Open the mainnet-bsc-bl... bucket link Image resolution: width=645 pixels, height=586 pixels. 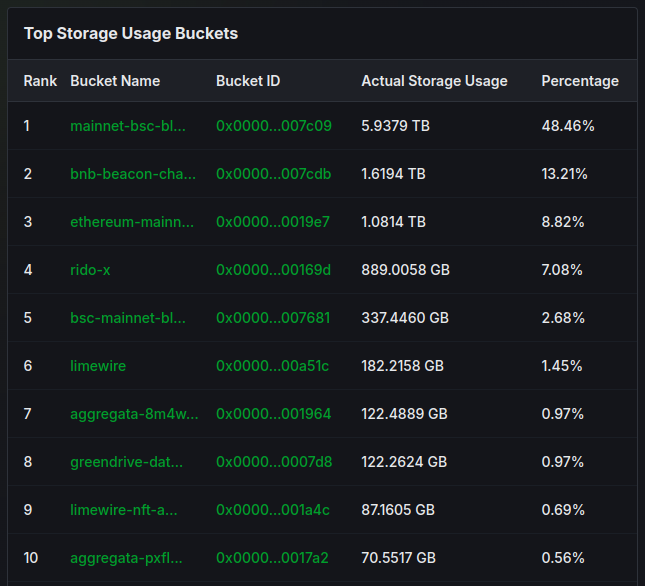pos(128,126)
